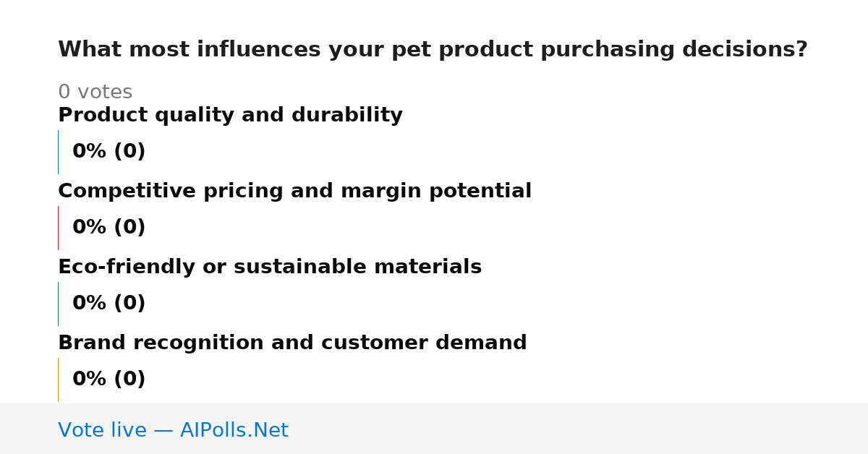Click the orange result bar marker

[x=58, y=380]
